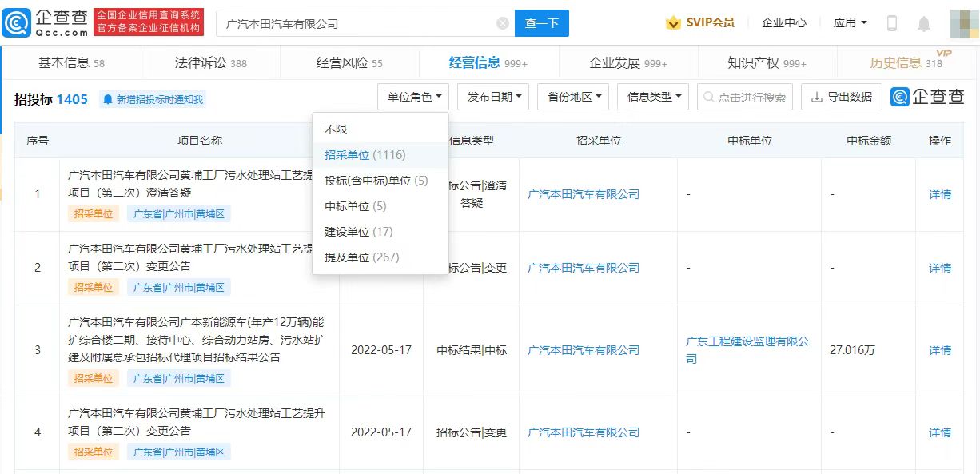
Task: Click the 企查查 Qcc.com logo
Action: click(45, 23)
